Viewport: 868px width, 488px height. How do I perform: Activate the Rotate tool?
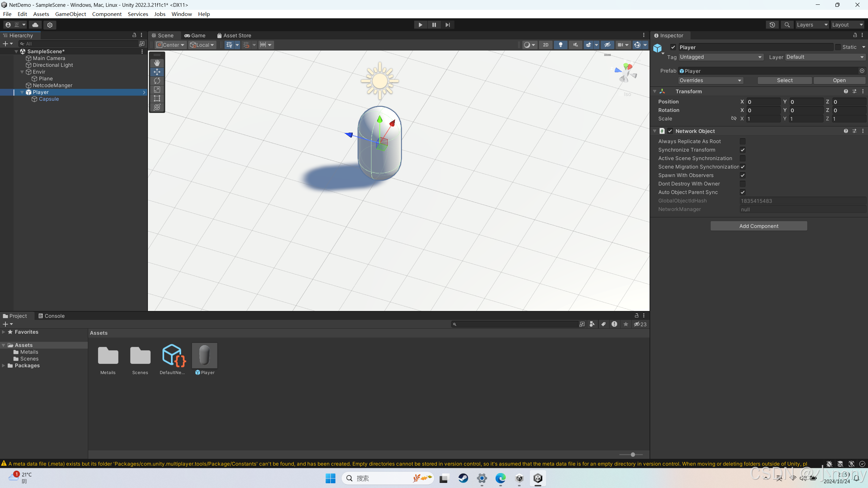pos(157,81)
